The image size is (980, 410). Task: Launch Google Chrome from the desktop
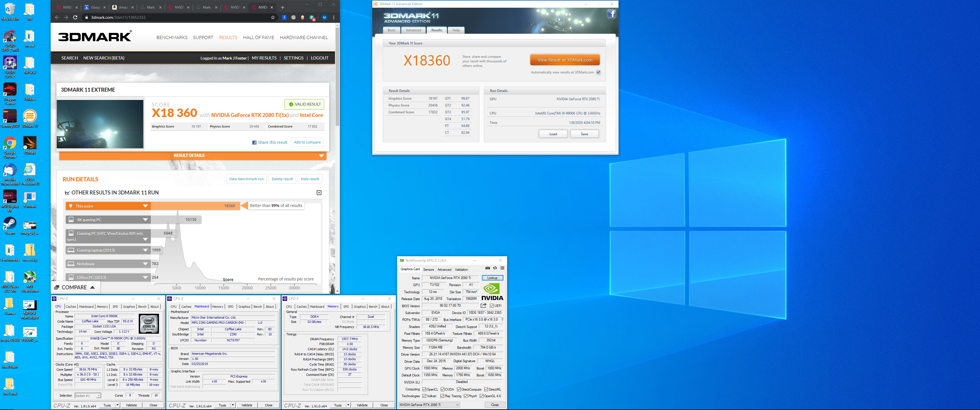[x=10, y=147]
